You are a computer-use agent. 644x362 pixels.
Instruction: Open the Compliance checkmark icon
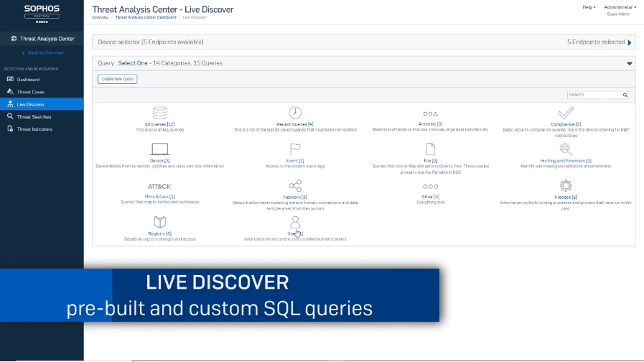(566, 113)
